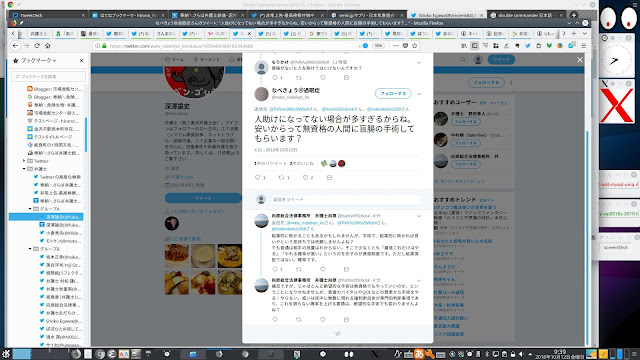Image resolution: width=640 pixels, height=360 pixels.
Task: Like last 向原総合法律事務所 reply
Action: pyautogui.click(x=322, y=320)
